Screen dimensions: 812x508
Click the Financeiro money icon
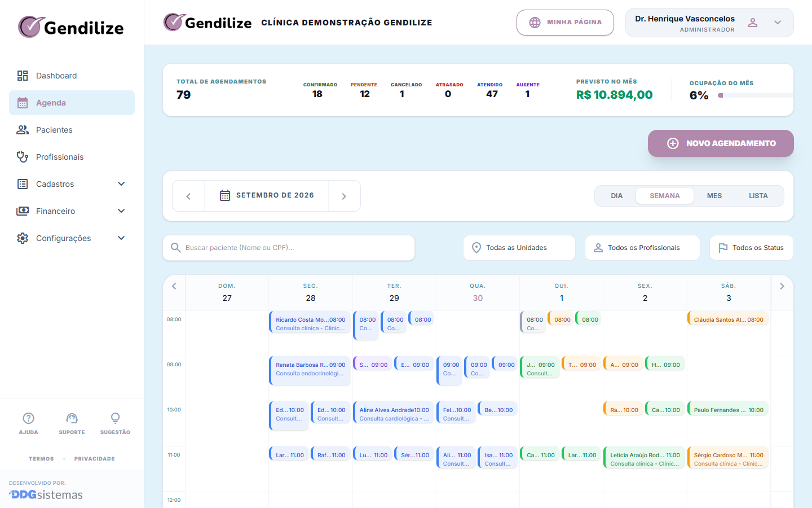click(23, 211)
